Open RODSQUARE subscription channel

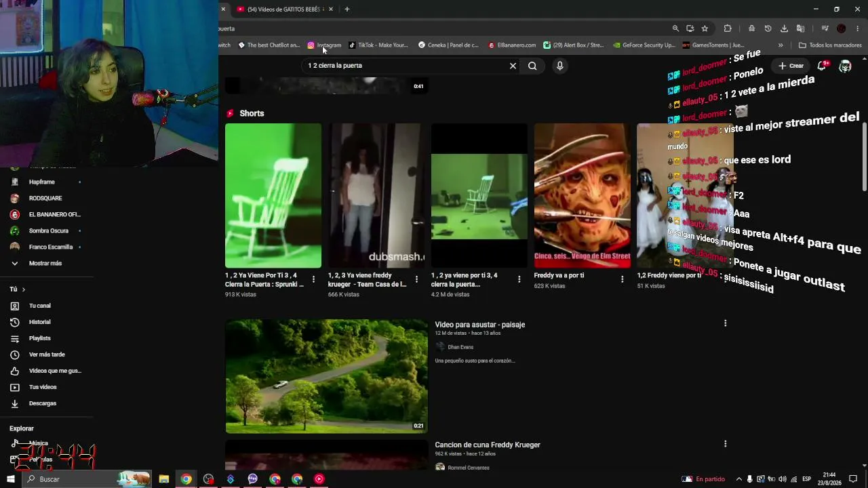pyautogui.click(x=46, y=199)
